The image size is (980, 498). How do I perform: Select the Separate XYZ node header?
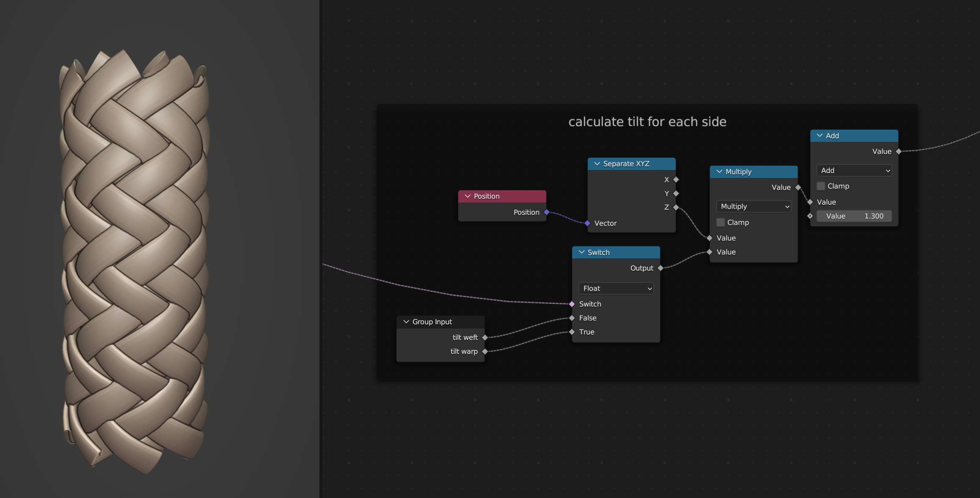[x=631, y=164]
